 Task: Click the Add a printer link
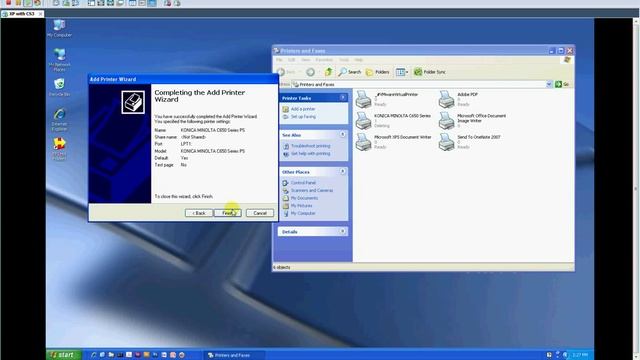pos(303,109)
